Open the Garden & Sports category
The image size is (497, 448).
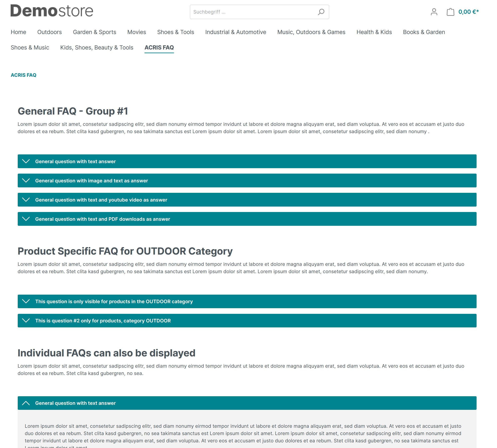coord(94,32)
